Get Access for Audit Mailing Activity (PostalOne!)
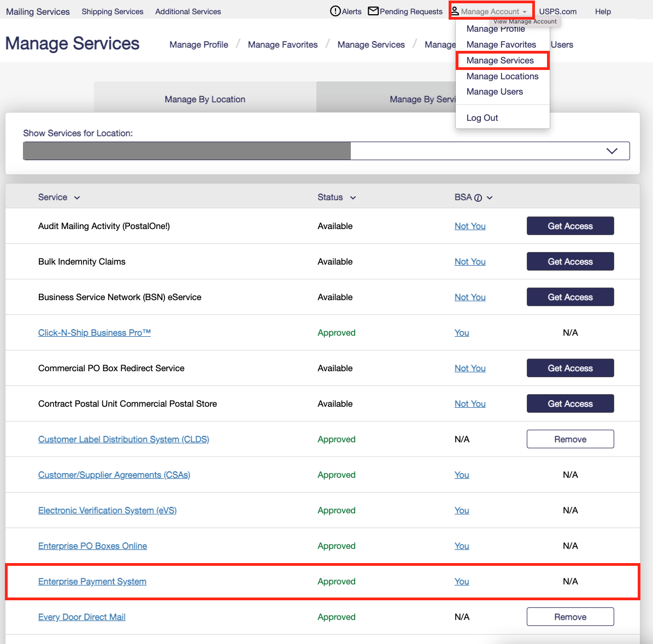The height and width of the screenshot is (644, 653). pos(570,226)
